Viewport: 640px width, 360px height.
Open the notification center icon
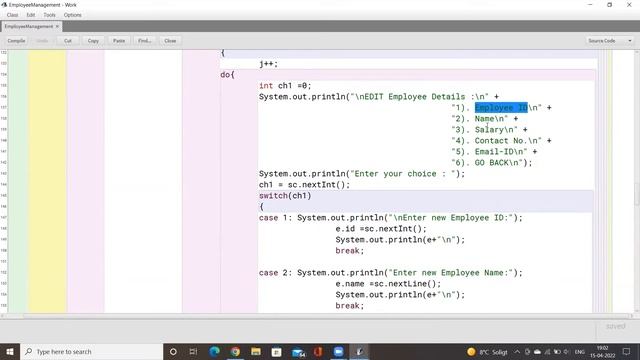pyautogui.click(x=627, y=352)
